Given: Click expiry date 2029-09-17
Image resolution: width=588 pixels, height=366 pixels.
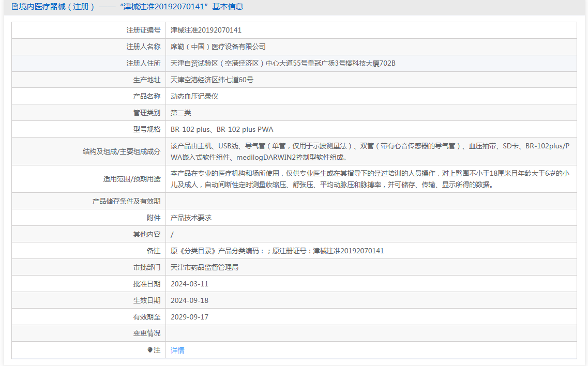Looking at the screenshot, I should pyautogui.click(x=189, y=316).
